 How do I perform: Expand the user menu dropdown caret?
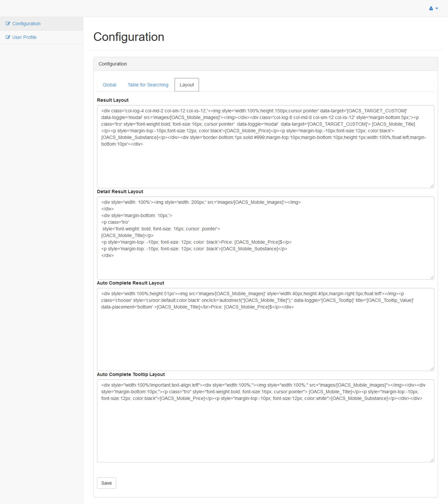coord(437,8)
